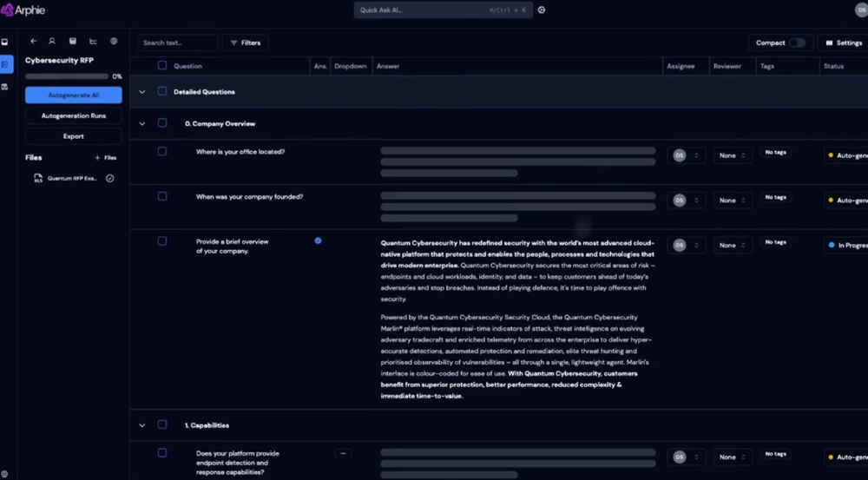Click the Status column header
This screenshot has height=480, width=868.
[x=833, y=66]
